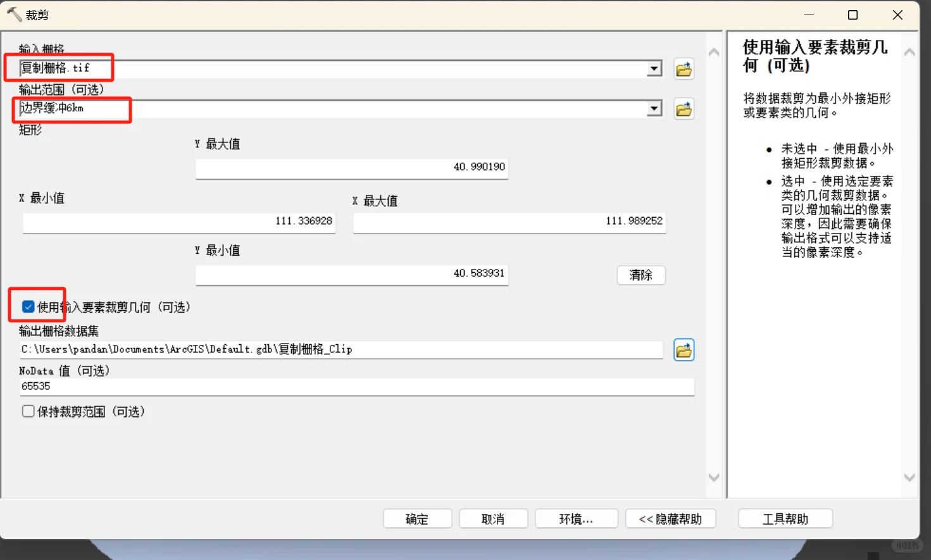Click the NoData 值 (可选) label
Viewport: 931px width, 560px height.
click(x=65, y=371)
